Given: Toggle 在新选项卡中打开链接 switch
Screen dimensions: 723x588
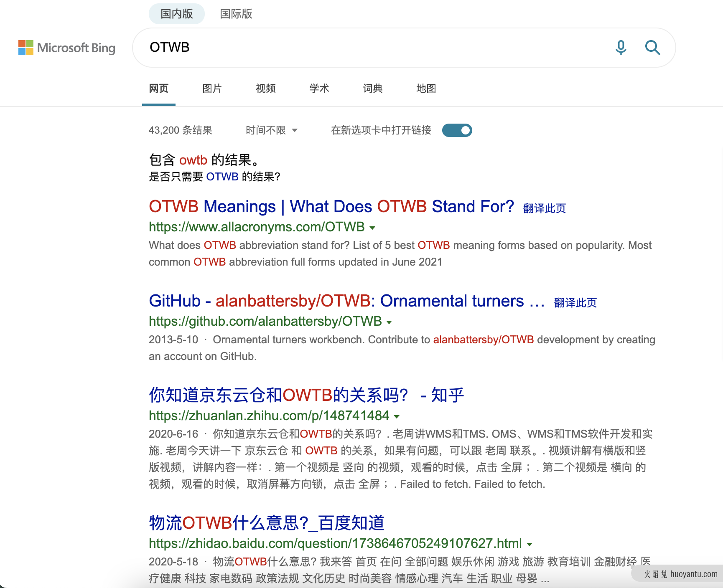Looking at the screenshot, I should (457, 130).
